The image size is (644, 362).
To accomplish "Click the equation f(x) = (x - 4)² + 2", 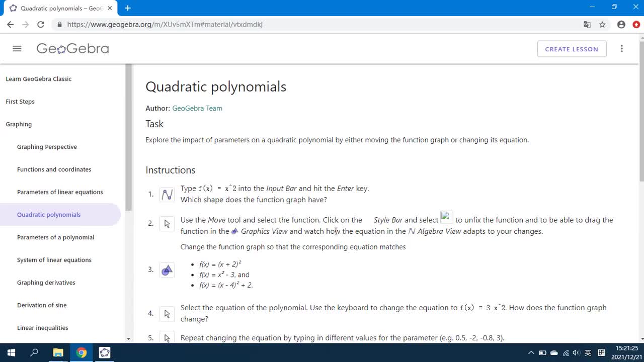I will [226, 285].
